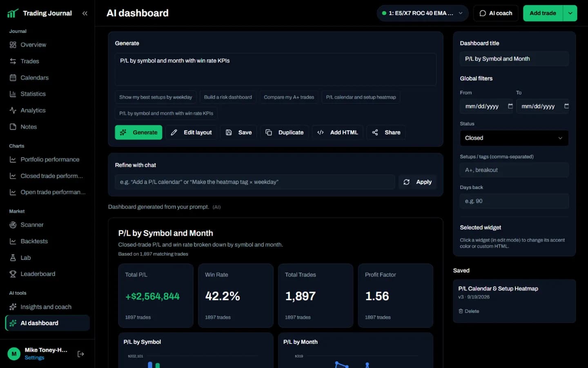
Task: Open saved P/L Calendar & Setup Heatmap
Action: coord(498,289)
